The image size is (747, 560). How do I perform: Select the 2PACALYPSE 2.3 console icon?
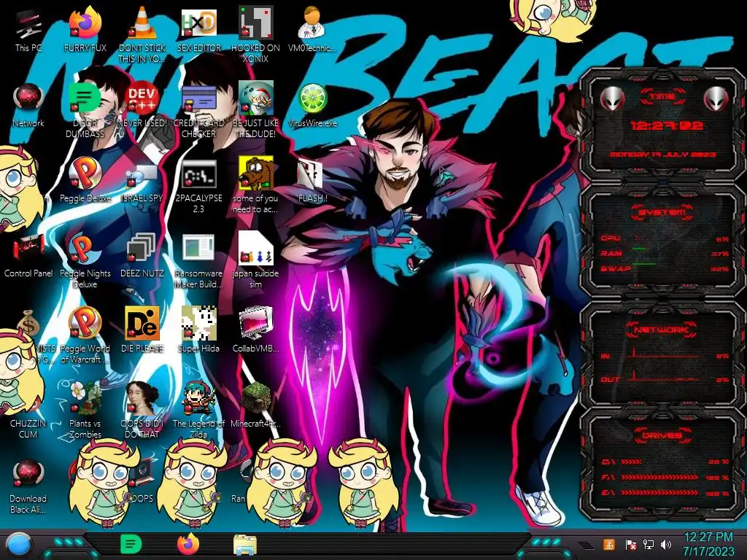[198, 186]
